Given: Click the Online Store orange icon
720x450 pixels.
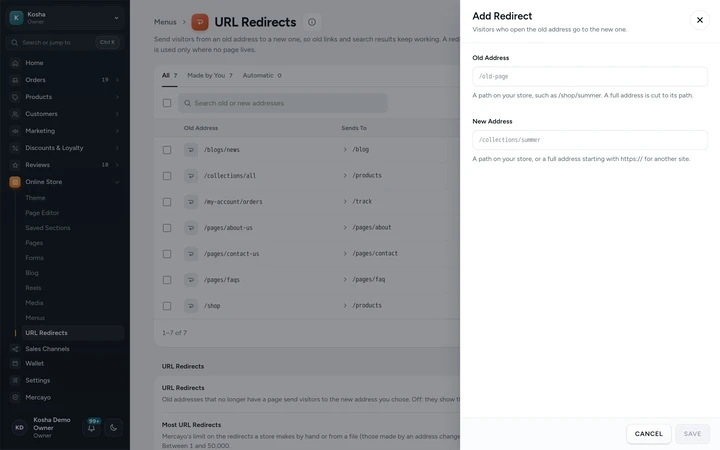Looking at the screenshot, I should click(x=15, y=182).
